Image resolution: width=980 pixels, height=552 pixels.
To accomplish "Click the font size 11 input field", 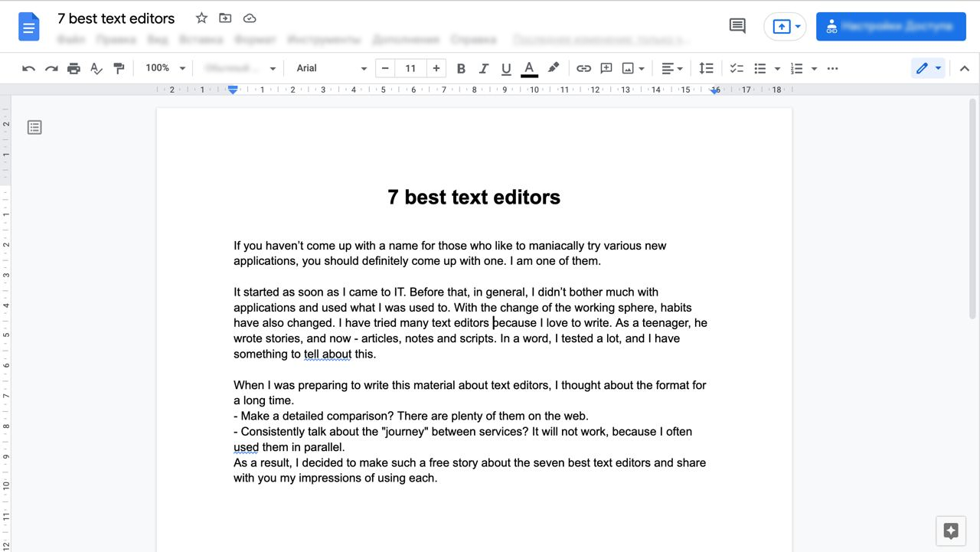I will coord(410,68).
